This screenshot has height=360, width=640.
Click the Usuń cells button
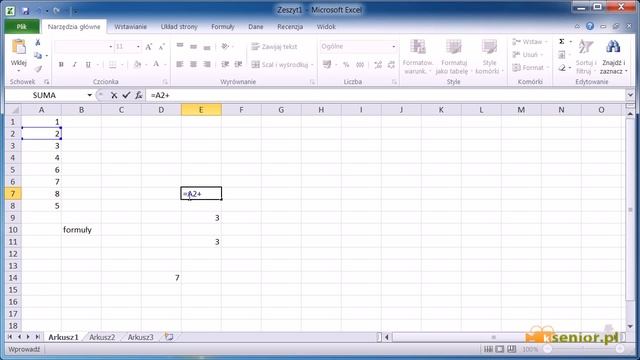point(527,55)
